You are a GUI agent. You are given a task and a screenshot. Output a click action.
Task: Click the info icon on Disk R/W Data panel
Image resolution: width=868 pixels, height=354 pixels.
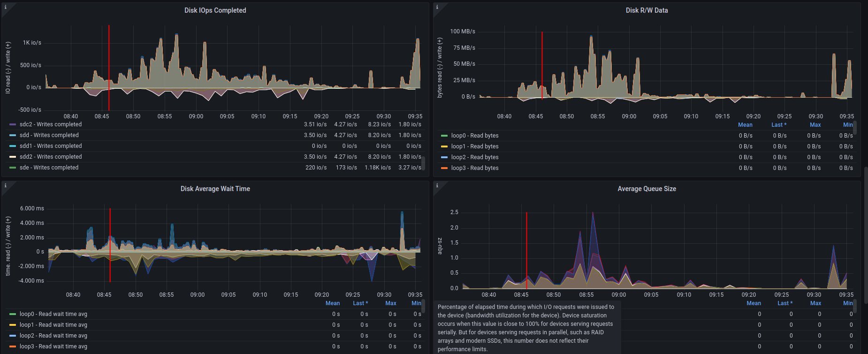coord(437,7)
